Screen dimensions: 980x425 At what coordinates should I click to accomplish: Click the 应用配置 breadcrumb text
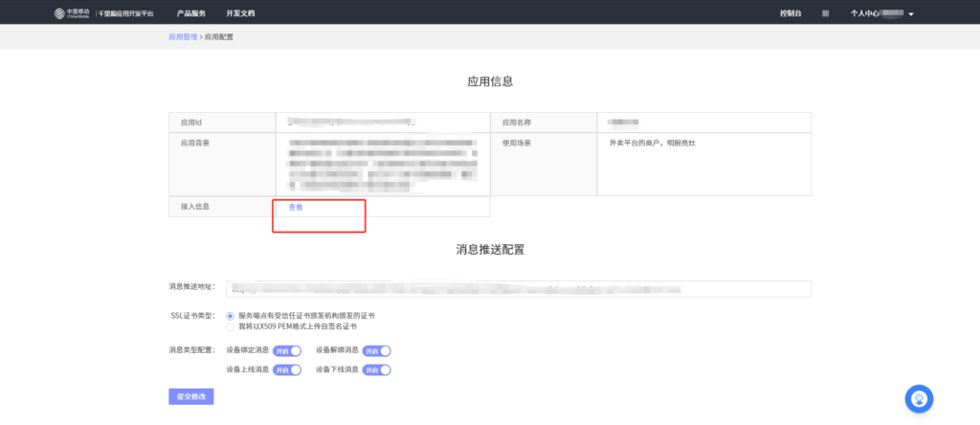pyautogui.click(x=219, y=37)
